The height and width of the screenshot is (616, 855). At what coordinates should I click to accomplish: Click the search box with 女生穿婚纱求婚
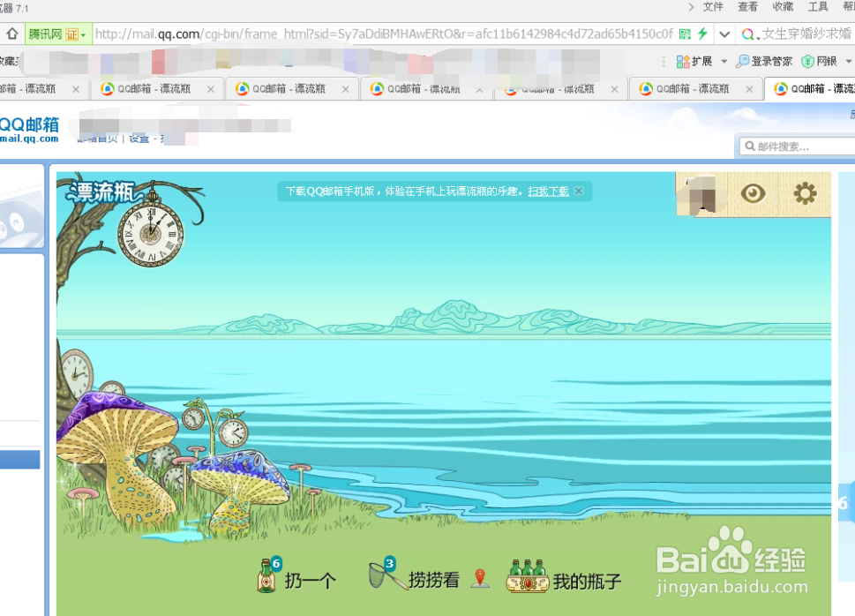pyautogui.click(x=807, y=34)
